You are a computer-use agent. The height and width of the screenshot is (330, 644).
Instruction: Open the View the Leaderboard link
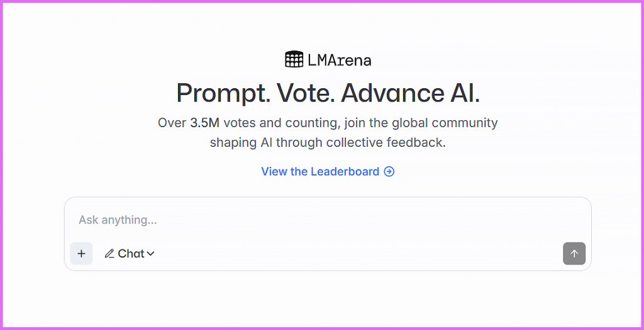point(328,171)
